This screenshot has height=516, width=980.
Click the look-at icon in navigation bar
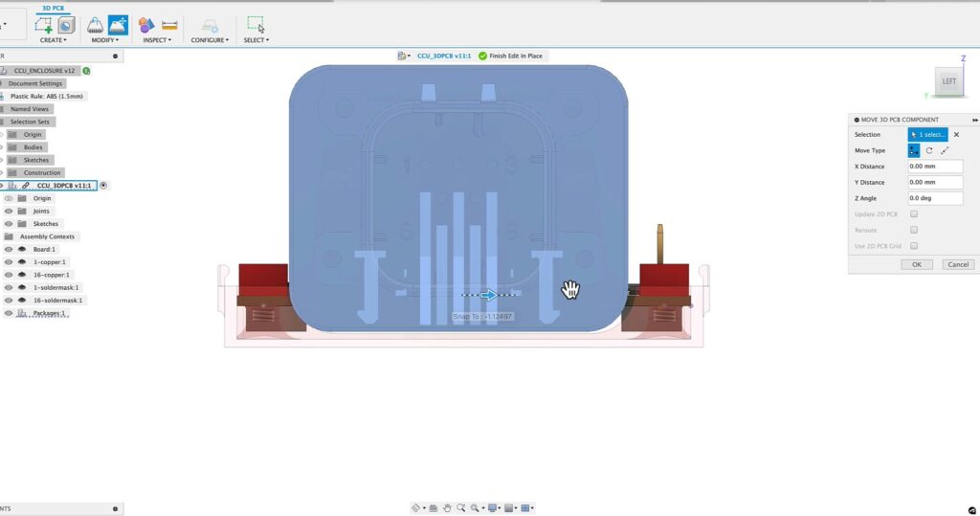point(434,508)
